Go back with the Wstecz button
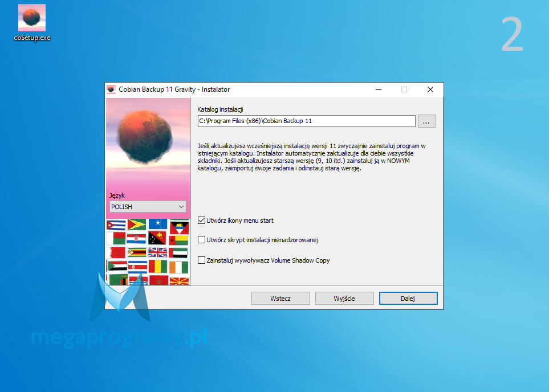 coord(280,298)
